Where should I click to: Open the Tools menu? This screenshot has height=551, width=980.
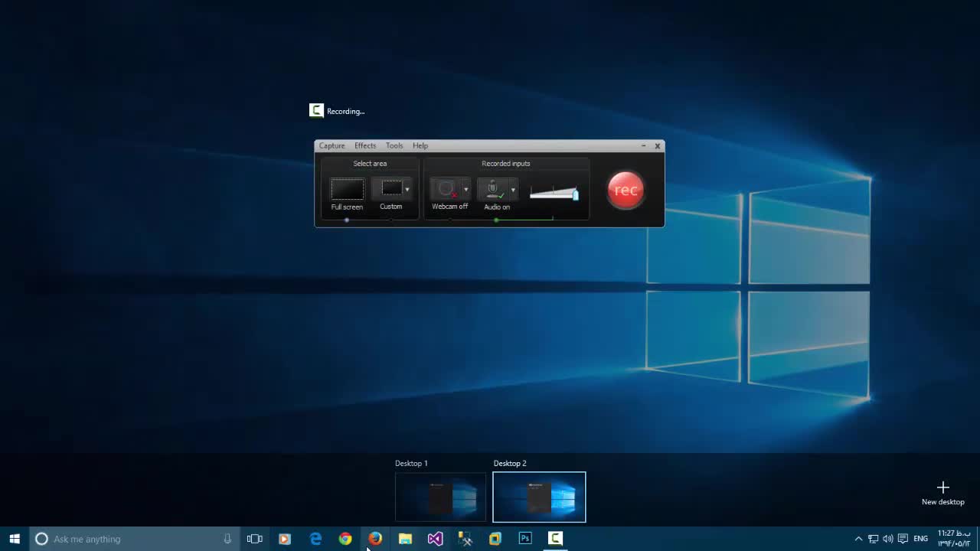(394, 145)
